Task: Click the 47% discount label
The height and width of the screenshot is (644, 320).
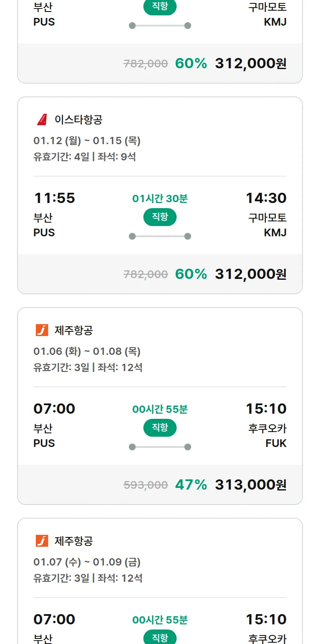Action: click(191, 485)
